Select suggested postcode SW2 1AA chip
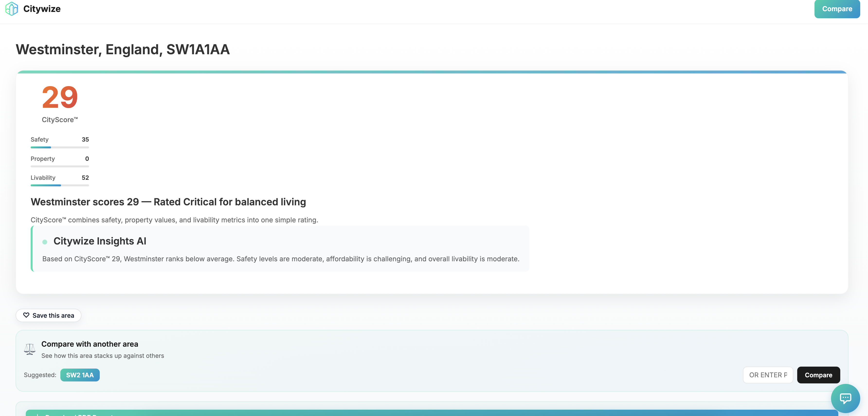The width and height of the screenshot is (868, 416). pos(80,375)
